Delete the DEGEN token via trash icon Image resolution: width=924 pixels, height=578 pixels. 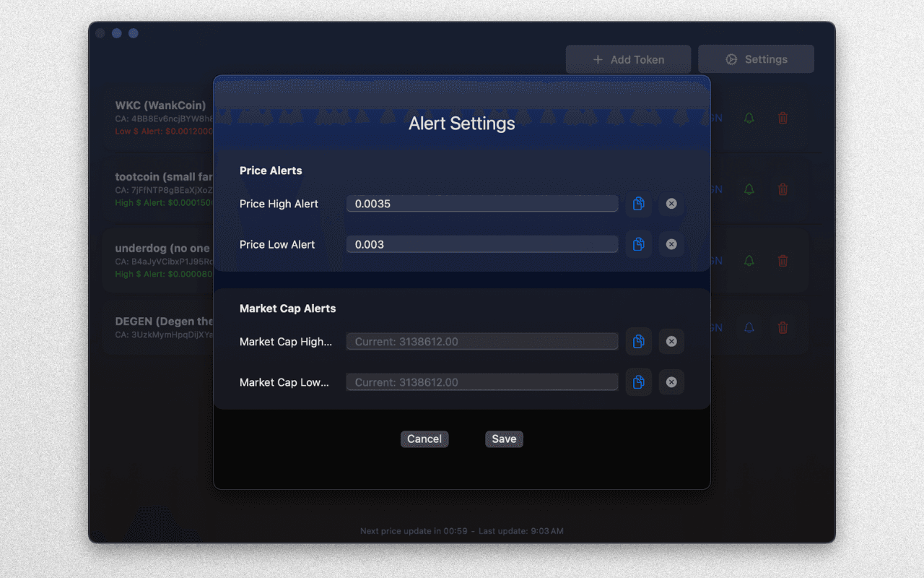[783, 328]
